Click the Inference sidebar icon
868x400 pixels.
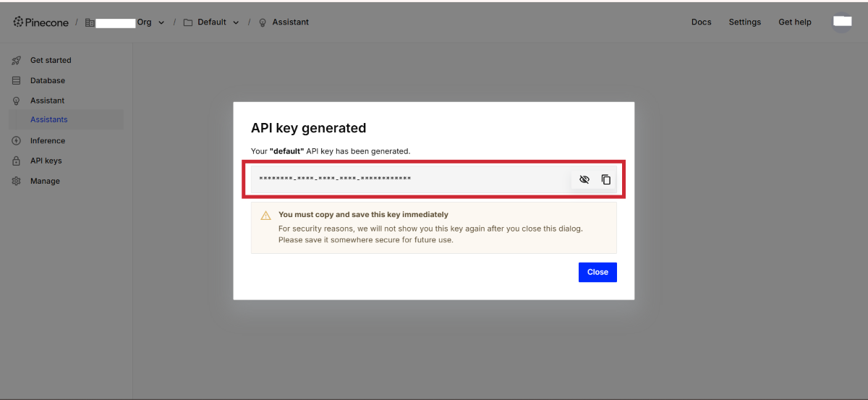tap(16, 141)
